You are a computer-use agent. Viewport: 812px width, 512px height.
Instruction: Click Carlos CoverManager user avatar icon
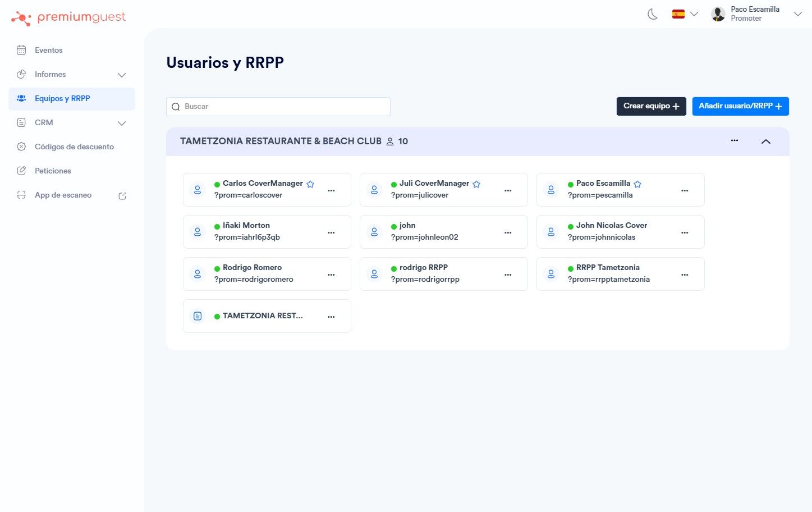coord(198,190)
